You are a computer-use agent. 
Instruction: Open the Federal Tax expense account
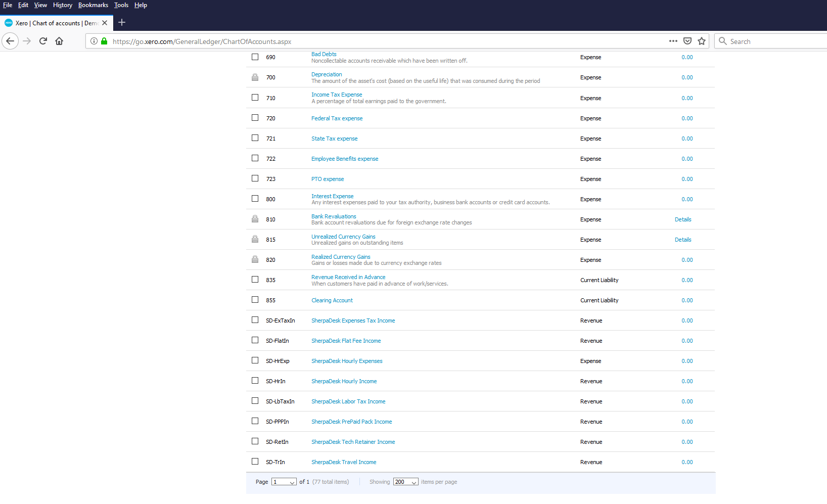click(337, 118)
